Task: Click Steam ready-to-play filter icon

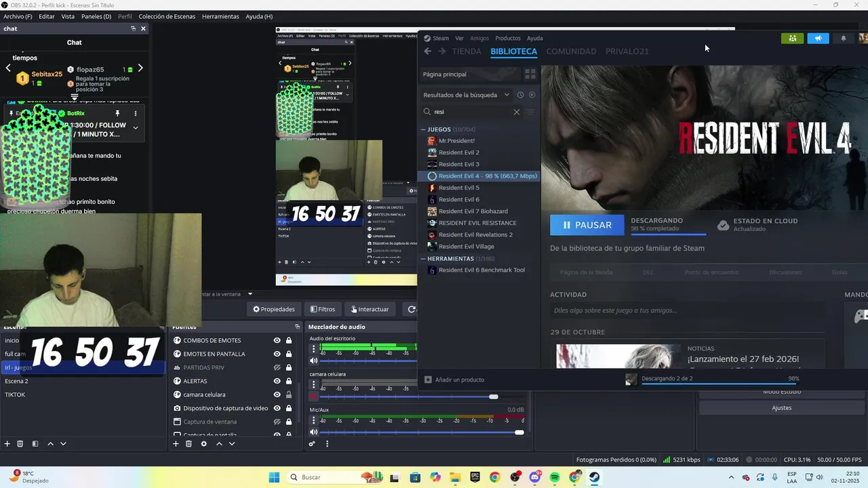Action: point(532,95)
